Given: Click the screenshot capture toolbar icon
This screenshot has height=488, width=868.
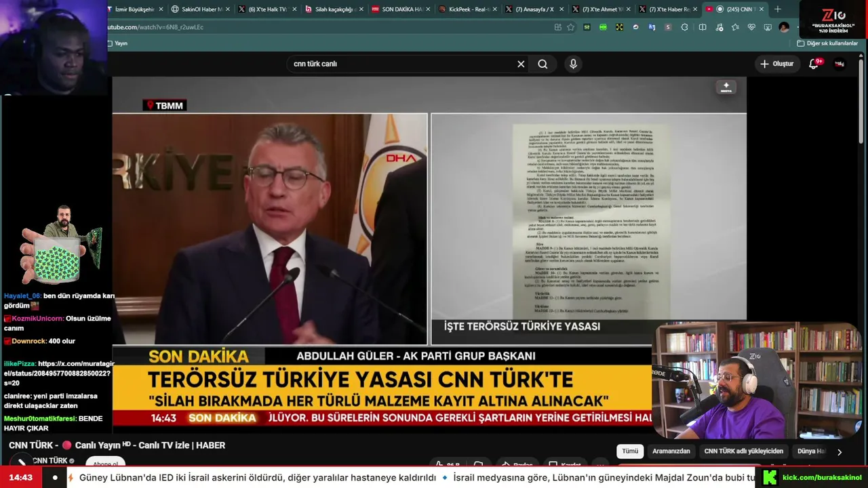Looking at the screenshot, I should tap(768, 27).
